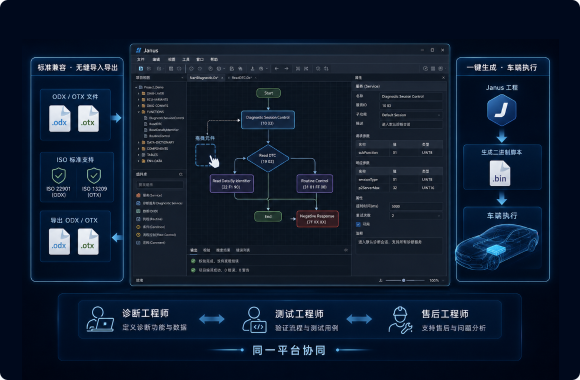The image size is (580, 380).
Task: Open the retry count dropdown showing 2
Action: click(x=415, y=215)
